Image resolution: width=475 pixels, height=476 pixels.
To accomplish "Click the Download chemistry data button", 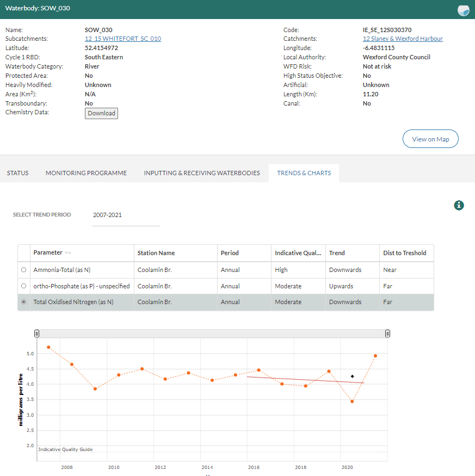I will [x=101, y=113].
